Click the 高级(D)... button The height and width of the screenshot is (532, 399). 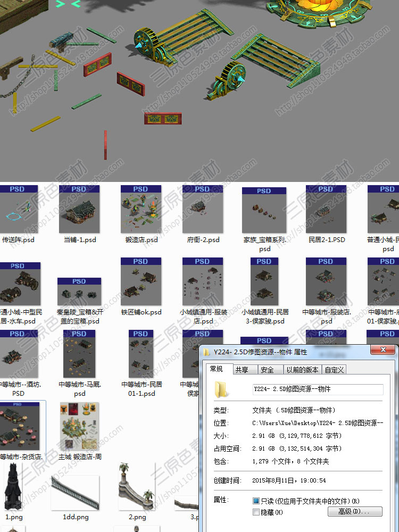click(355, 512)
